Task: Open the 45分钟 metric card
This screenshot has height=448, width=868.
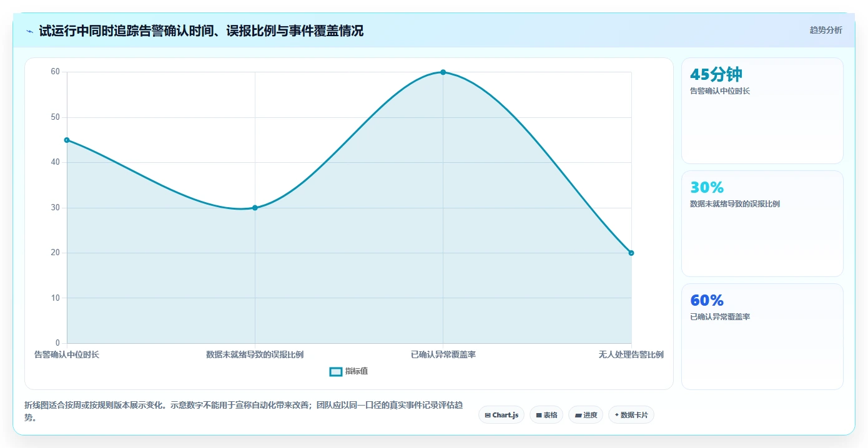Action: coord(762,111)
